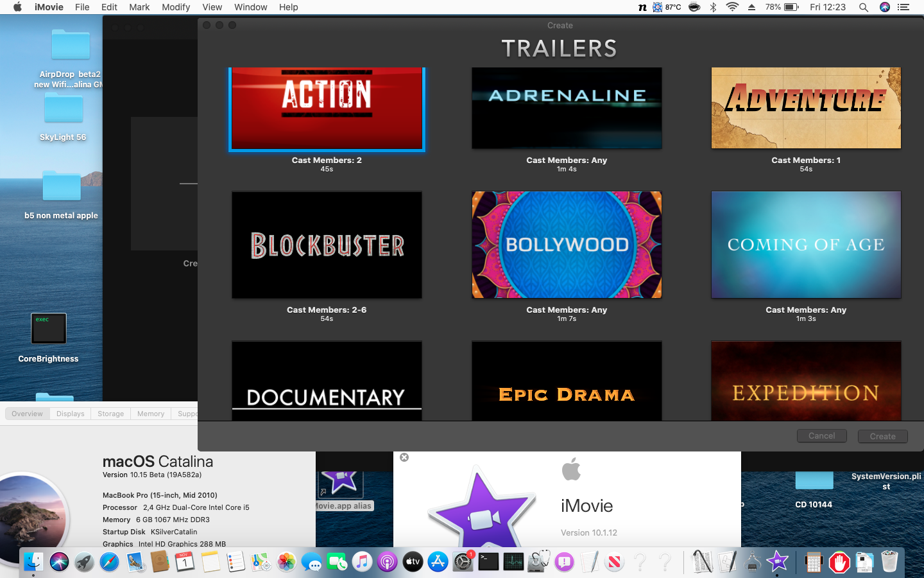Open iMovie star icon in the Dock

point(777,562)
